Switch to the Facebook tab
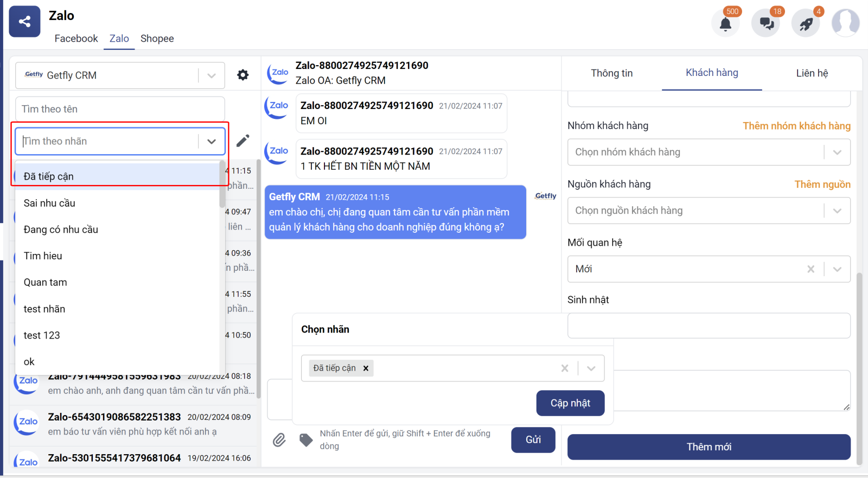The width and height of the screenshot is (868, 478). coord(76,39)
